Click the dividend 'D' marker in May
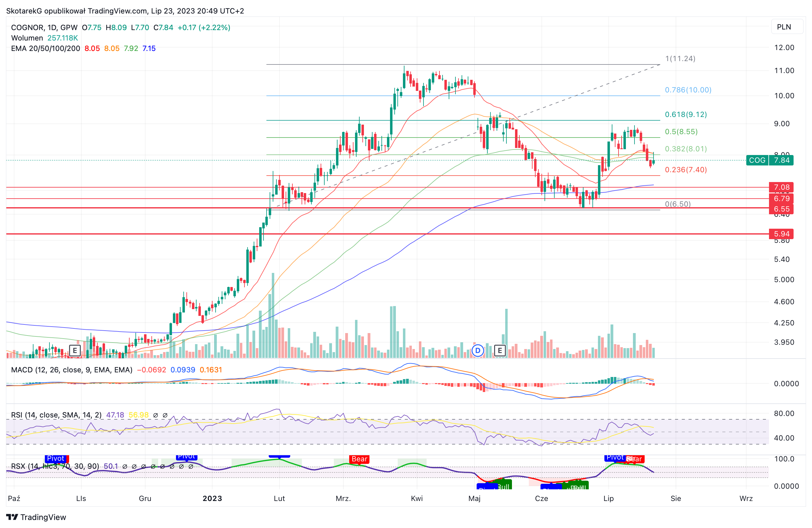The image size is (812, 528). point(478,350)
